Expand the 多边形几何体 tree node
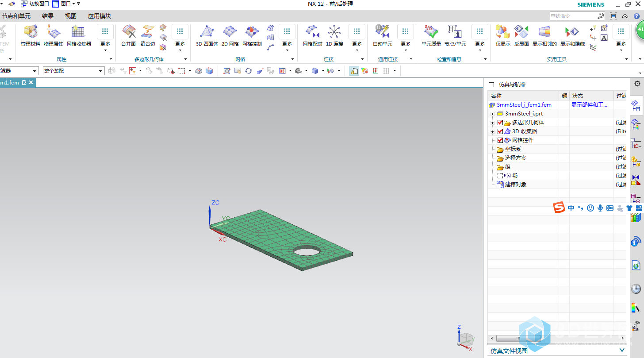 coord(492,123)
